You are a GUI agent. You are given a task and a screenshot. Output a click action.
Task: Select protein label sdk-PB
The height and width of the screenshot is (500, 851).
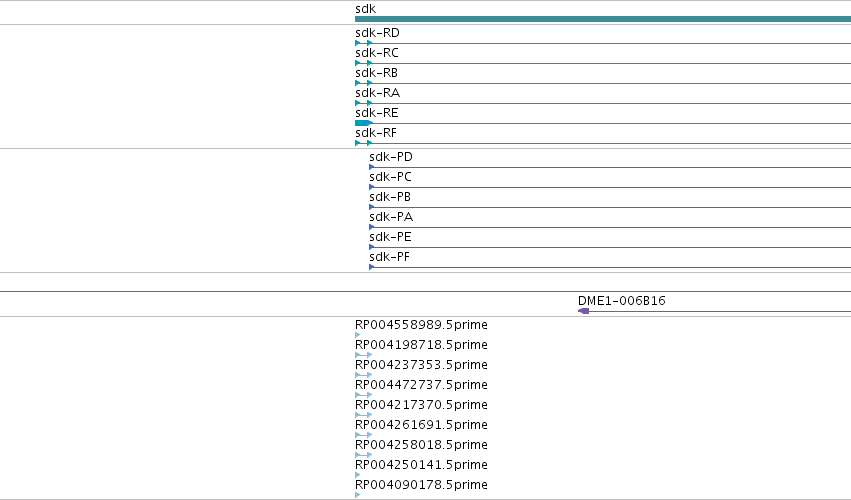[390, 197]
